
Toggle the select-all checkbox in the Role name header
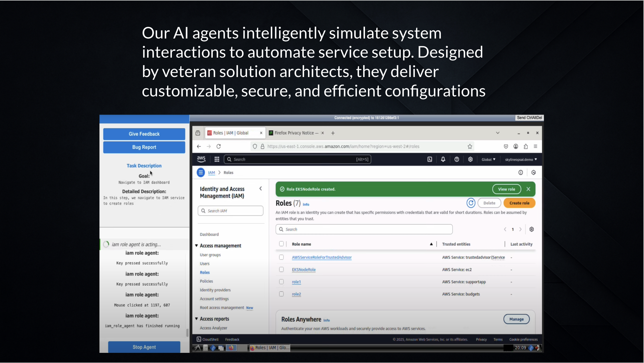coord(281,244)
